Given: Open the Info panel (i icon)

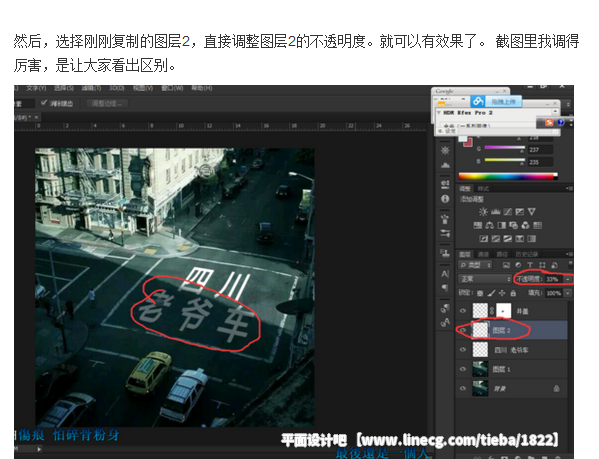Looking at the screenshot, I should [x=445, y=199].
